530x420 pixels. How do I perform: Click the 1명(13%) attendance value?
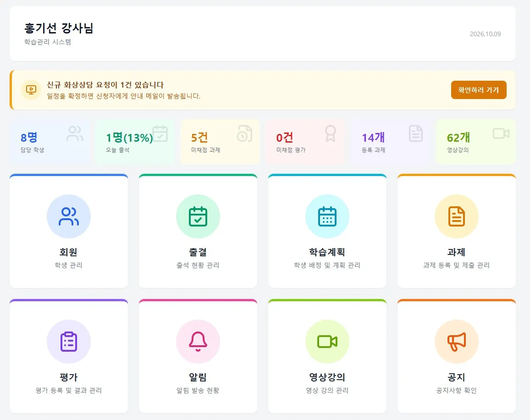[129, 138]
